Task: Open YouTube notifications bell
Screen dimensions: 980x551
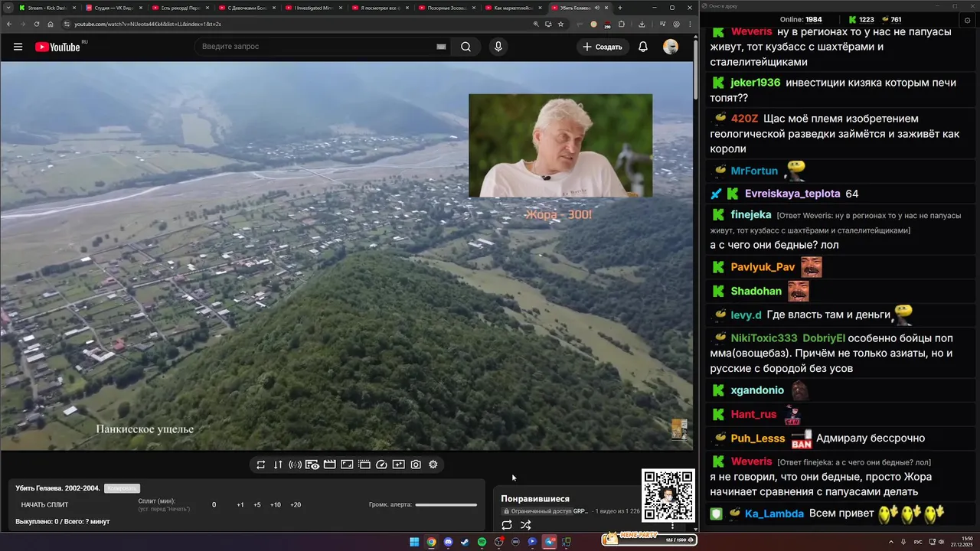Action: (x=643, y=47)
